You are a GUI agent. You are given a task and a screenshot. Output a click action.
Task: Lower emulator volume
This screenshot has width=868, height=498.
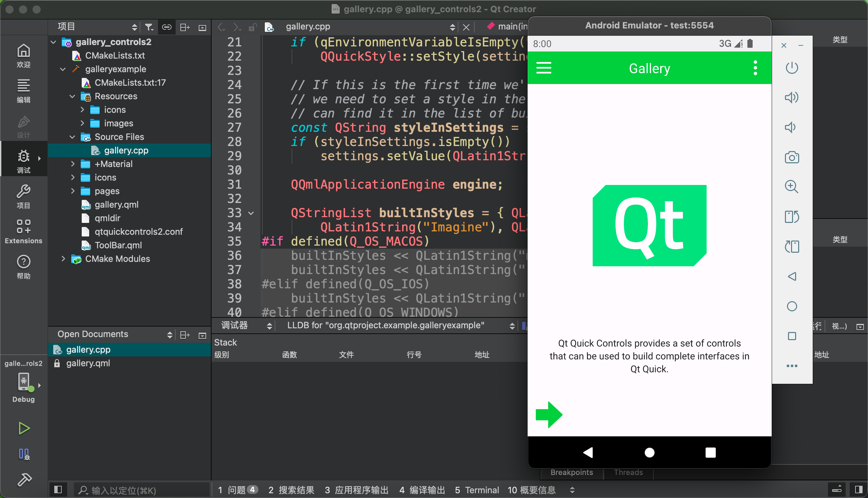(x=791, y=127)
